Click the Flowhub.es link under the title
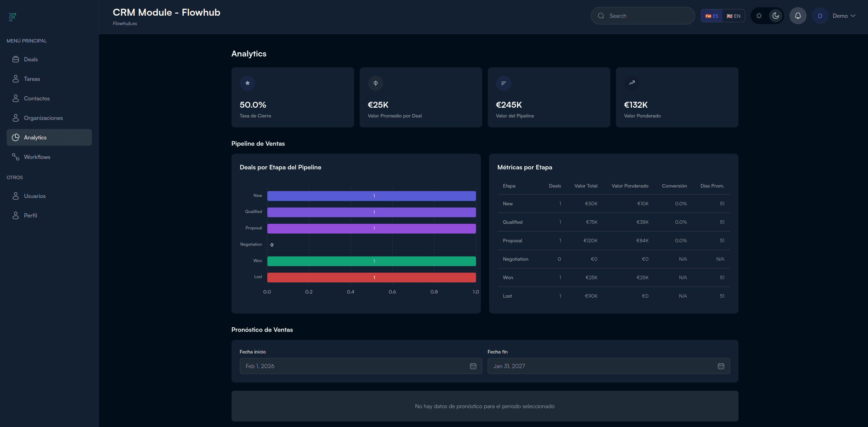Viewport: 868px width, 427px height. point(124,23)
